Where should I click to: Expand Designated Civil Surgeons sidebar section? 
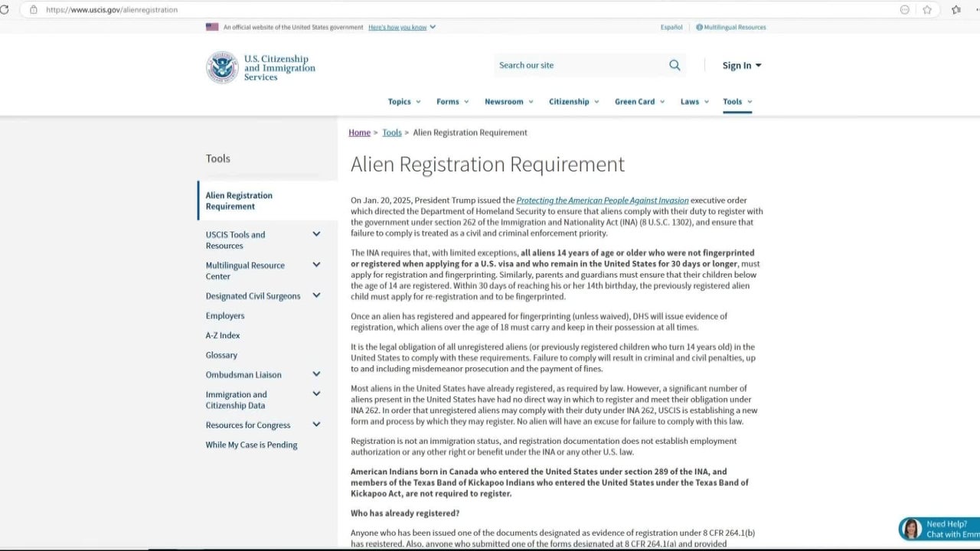click(x=316, y=295)
